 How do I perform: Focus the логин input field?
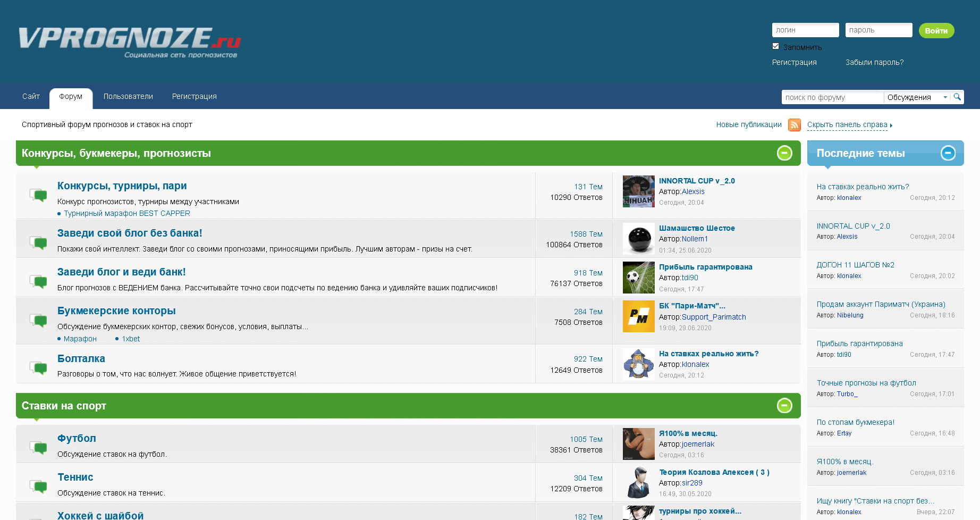[805, 30]
